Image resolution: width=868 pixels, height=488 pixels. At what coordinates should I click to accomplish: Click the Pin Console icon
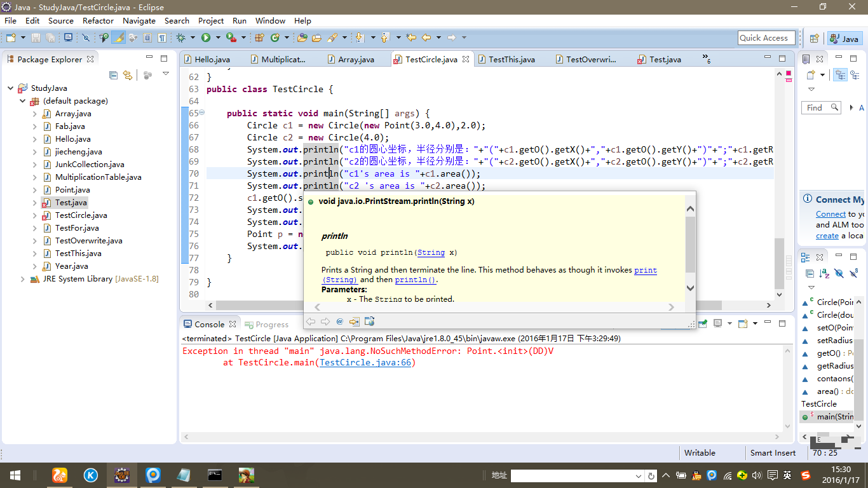click(703, 323)
